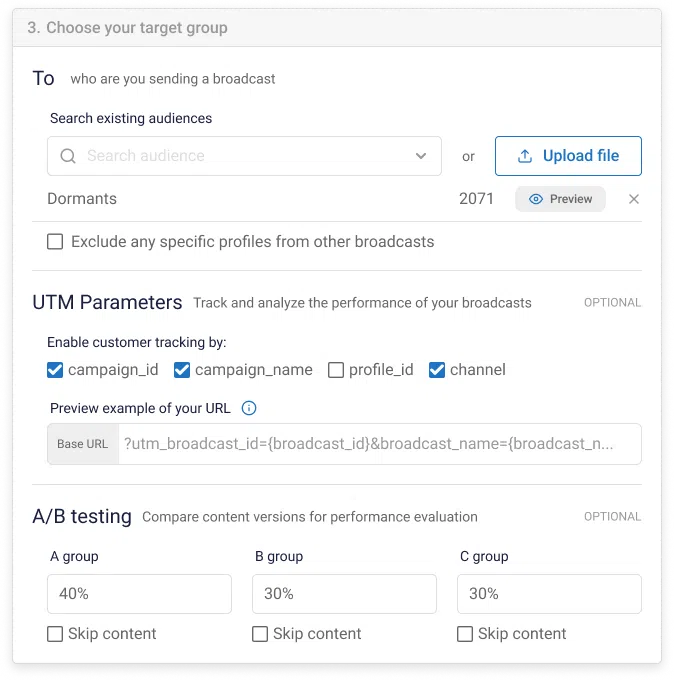Toggle the channel tracking checkbox
674x680 pixels.
[x=437, y=370]
